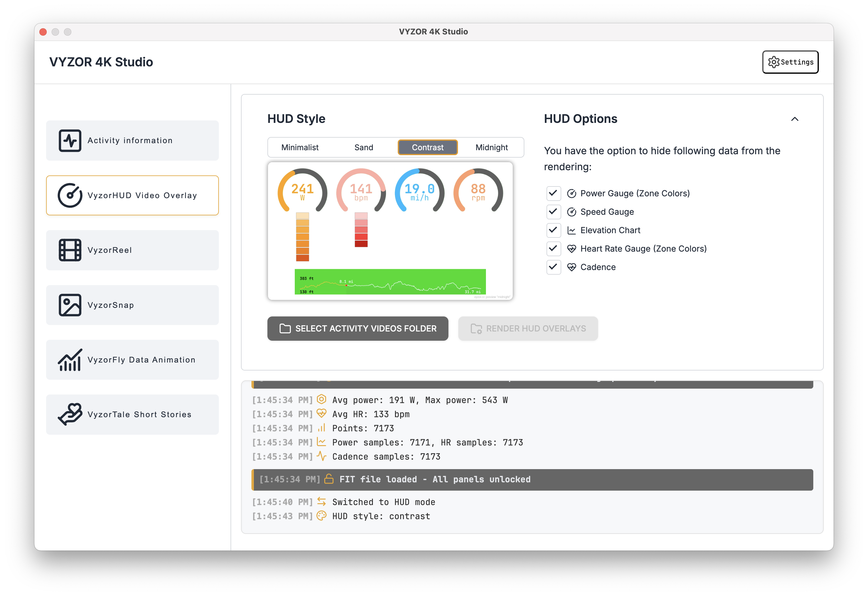Click the Speed Gauge option icon
Image resolution: width=868 pixels, height=596 pixels.
[571, 212]
